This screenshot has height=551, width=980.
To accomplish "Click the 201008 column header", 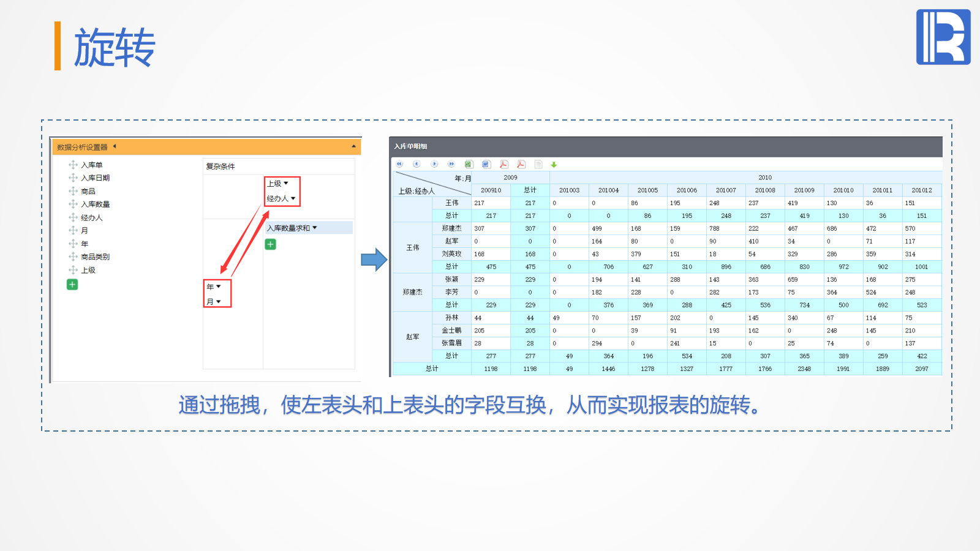I will (x=765, y=190).
